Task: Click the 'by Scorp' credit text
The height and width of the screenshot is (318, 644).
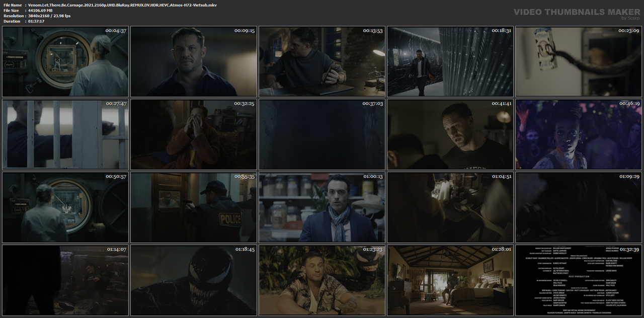Action: (630, 18)
